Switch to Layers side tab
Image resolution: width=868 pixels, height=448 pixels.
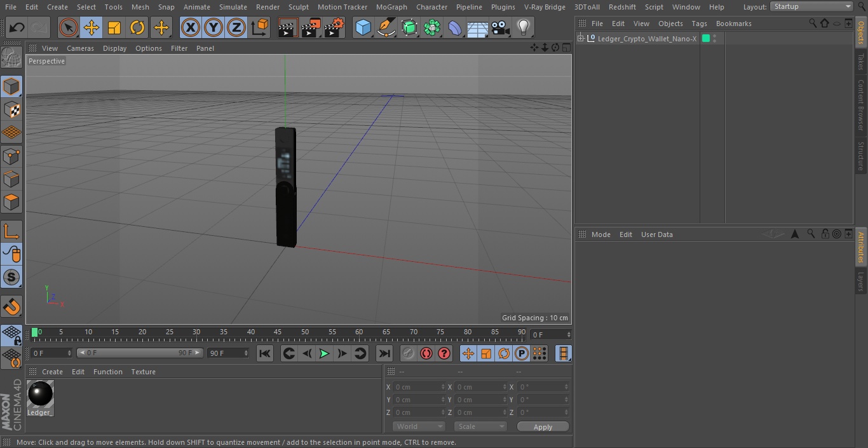861,281
